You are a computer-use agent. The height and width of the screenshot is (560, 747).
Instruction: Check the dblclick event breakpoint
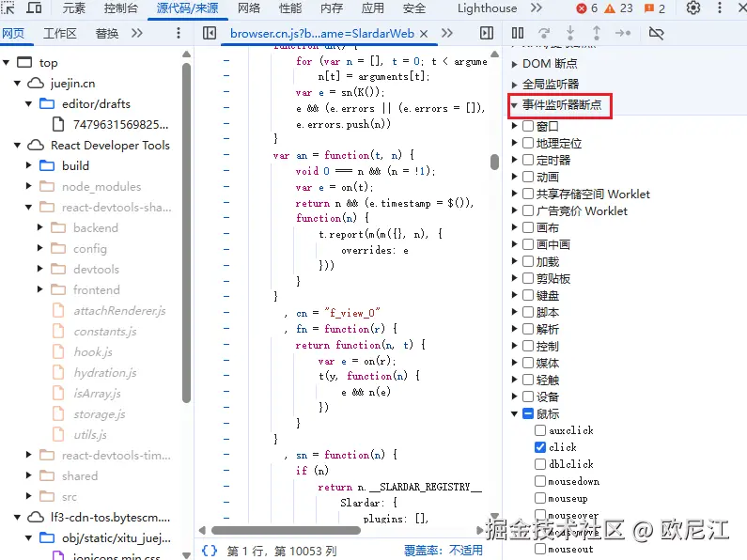click(539, 464)
